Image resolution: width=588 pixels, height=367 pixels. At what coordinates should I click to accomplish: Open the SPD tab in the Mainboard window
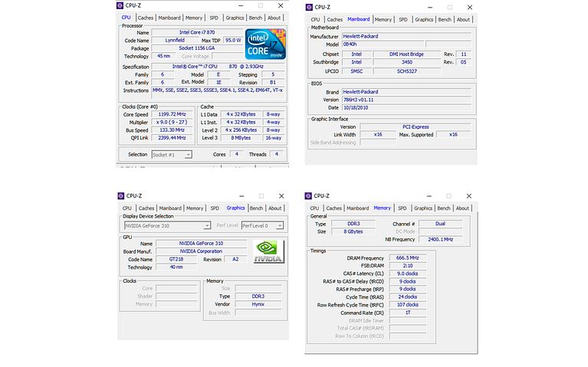[403, 19]
